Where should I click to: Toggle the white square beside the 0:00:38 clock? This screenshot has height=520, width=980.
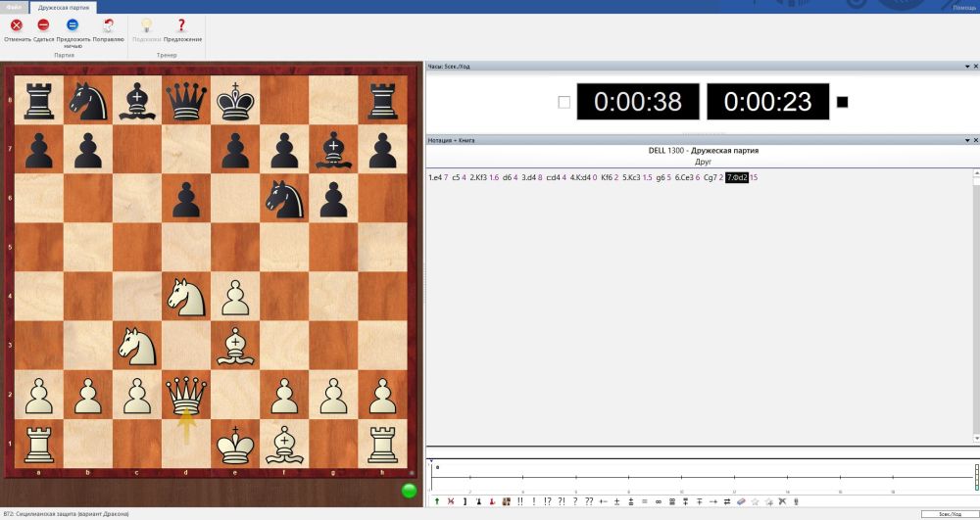[x=563, y=102]
